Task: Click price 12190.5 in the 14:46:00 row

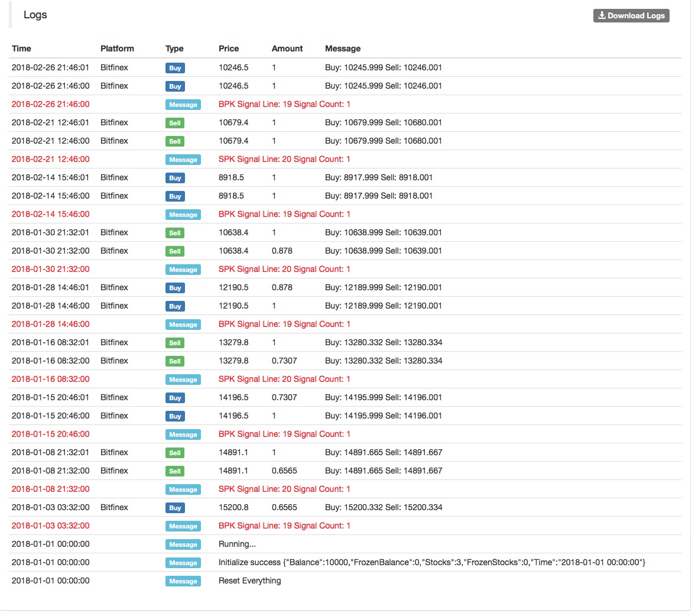Action: [233, 306]
